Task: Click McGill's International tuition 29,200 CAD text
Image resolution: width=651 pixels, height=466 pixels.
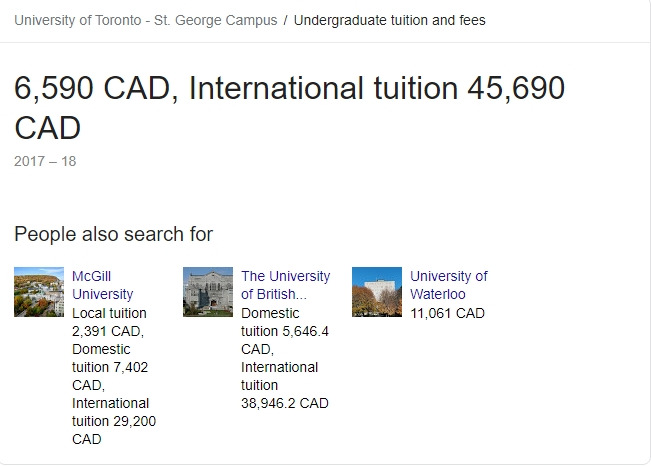Action: [113, 421]
